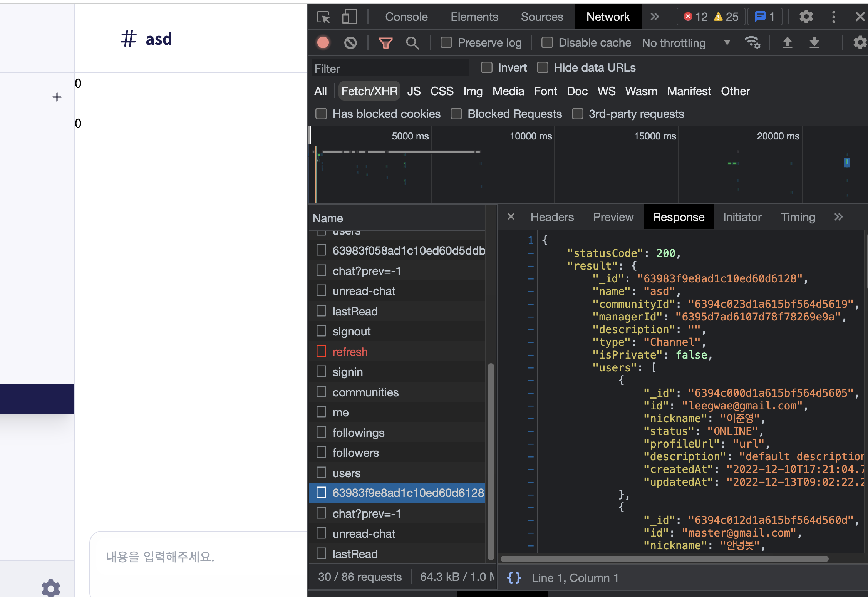Expand hidden response tabs with the chevron
Screen dimensions: 868x597
click(839, 217)
